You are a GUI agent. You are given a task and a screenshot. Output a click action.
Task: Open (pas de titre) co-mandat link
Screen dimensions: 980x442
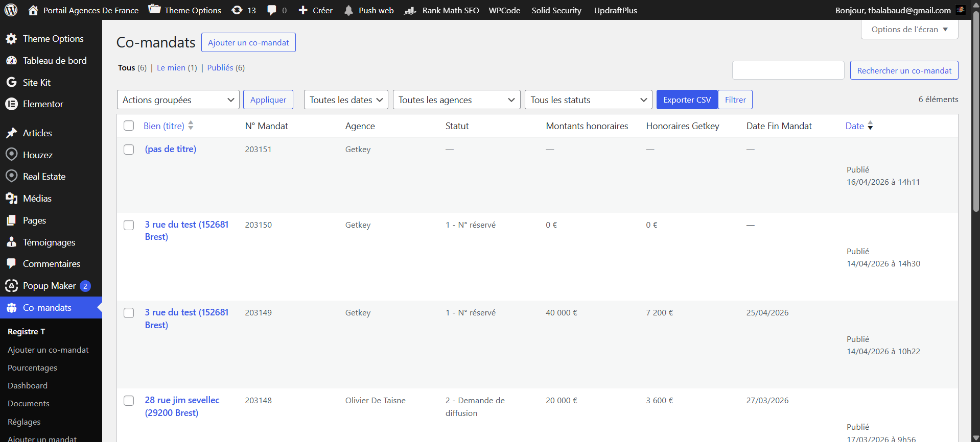point(171,149)
